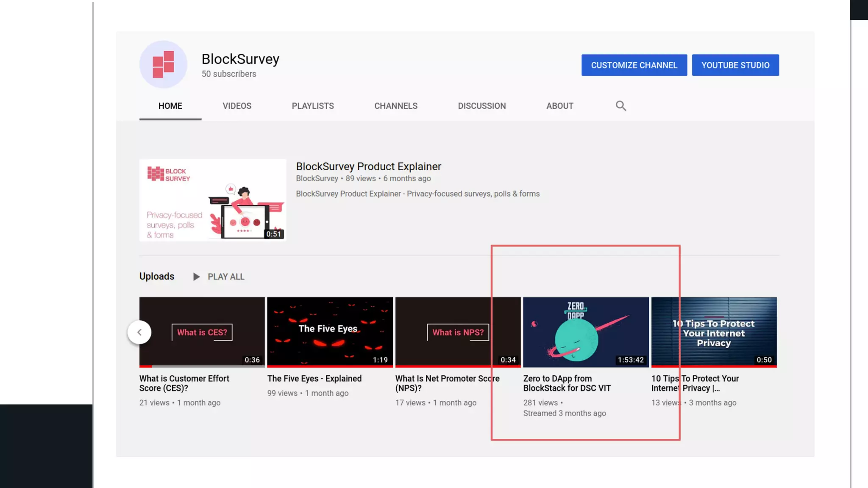Select the Home tab
Screen dimensions: 868x488
pos(170,106)
